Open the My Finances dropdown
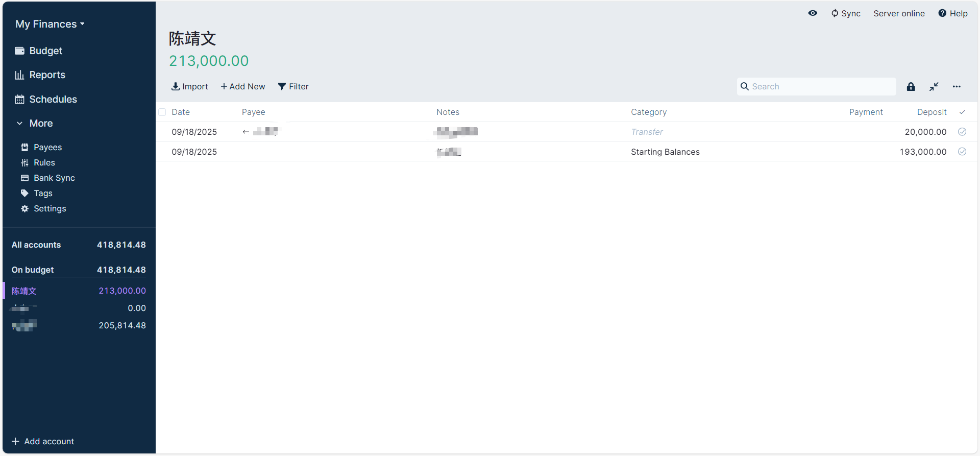 pos(50,24)
